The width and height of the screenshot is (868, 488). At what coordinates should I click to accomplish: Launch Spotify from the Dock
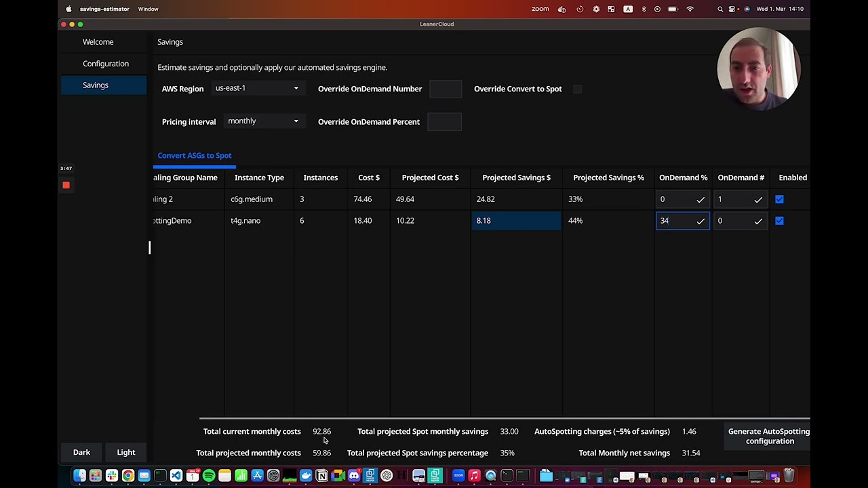[208, 476]
